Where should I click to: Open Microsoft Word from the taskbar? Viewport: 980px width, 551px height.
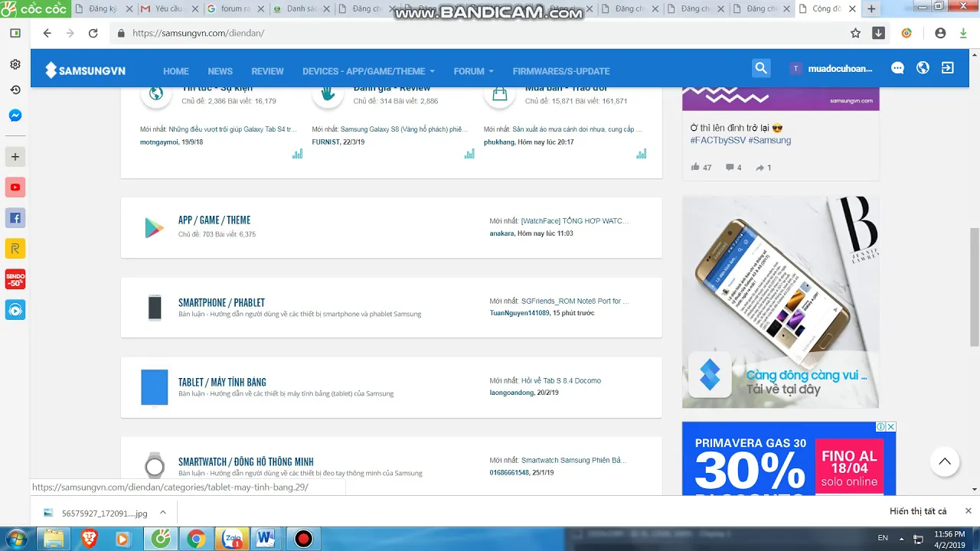coord(265,539)
